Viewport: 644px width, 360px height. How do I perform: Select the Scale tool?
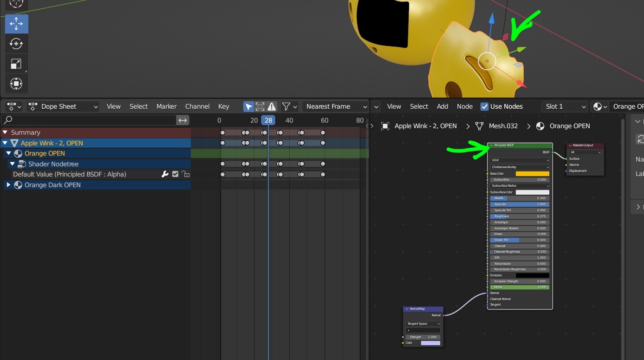16,64
